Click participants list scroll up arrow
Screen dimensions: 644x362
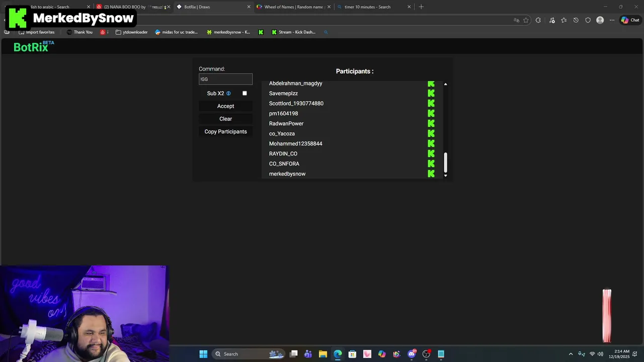(445, 84)
